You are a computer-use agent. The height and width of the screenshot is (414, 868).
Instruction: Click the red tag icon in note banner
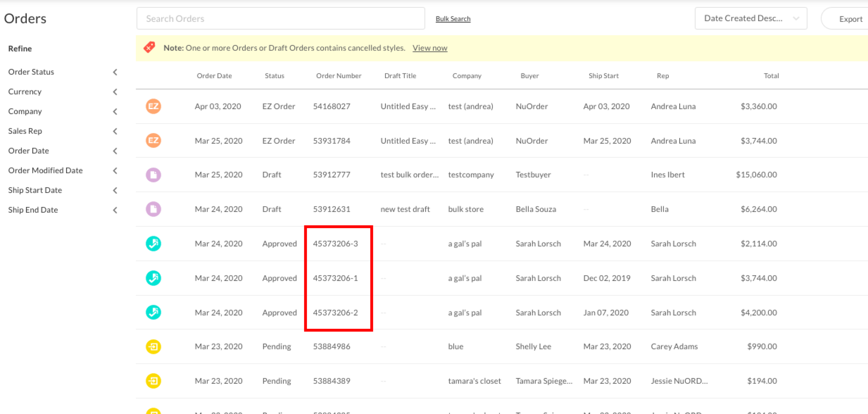[x=149, y=47]
